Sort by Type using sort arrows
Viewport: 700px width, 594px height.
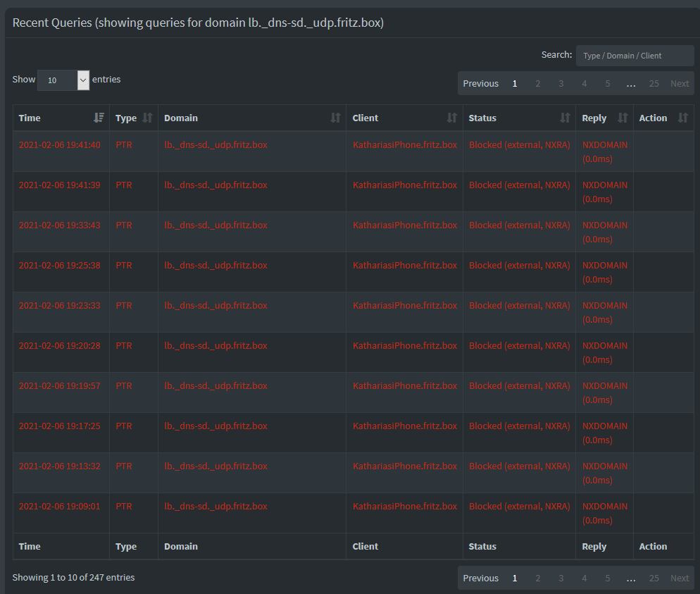point(147,118)
